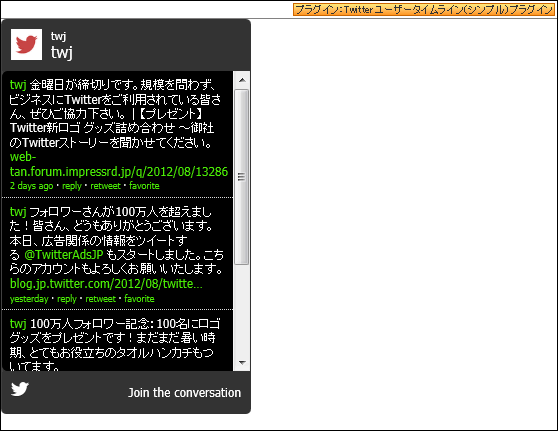
Task: Favorite yesterday's tweet
Action: click(139, 299)
